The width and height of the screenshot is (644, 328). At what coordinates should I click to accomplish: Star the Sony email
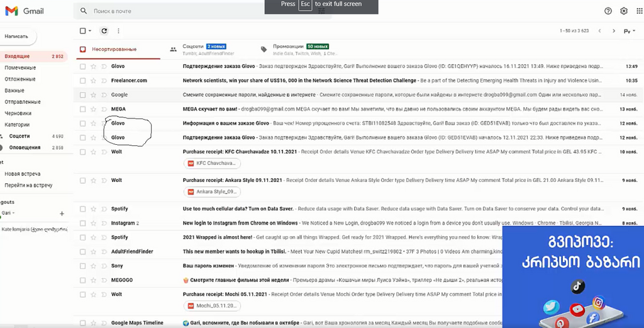[93, 266]
